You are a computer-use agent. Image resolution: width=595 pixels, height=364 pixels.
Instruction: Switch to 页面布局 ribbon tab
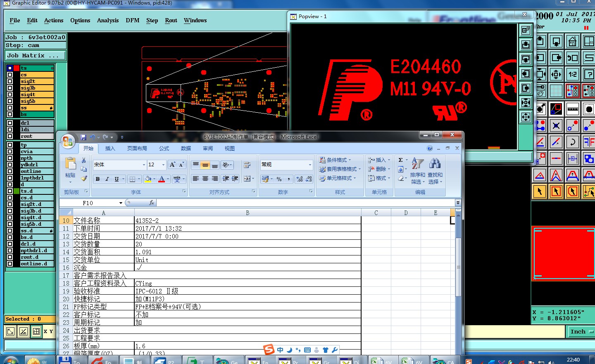coord(137,149)
